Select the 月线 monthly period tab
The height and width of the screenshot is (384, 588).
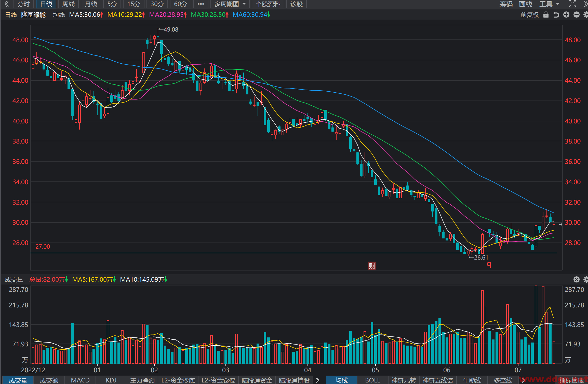(x=91, y=4)
